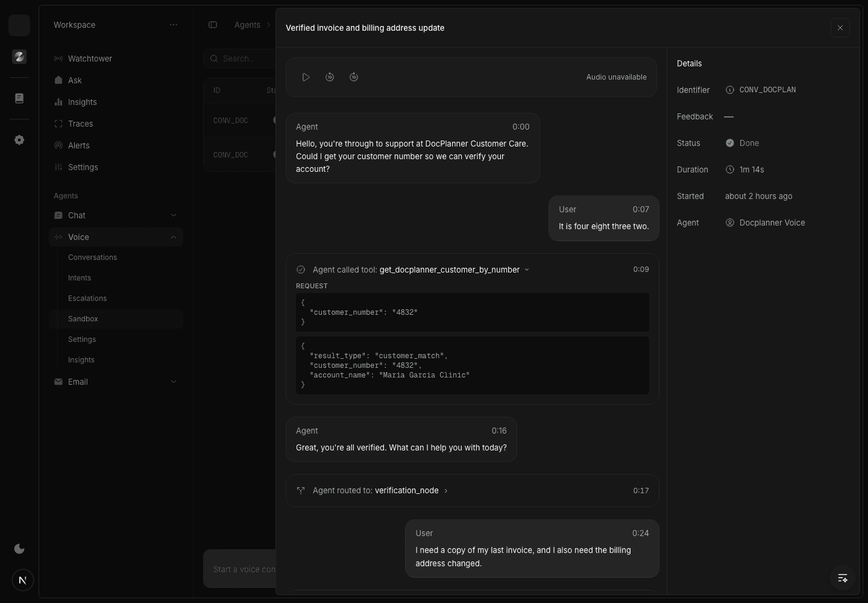
Task: Skip audio forward 10 seconds
Action: coord(354,77)
